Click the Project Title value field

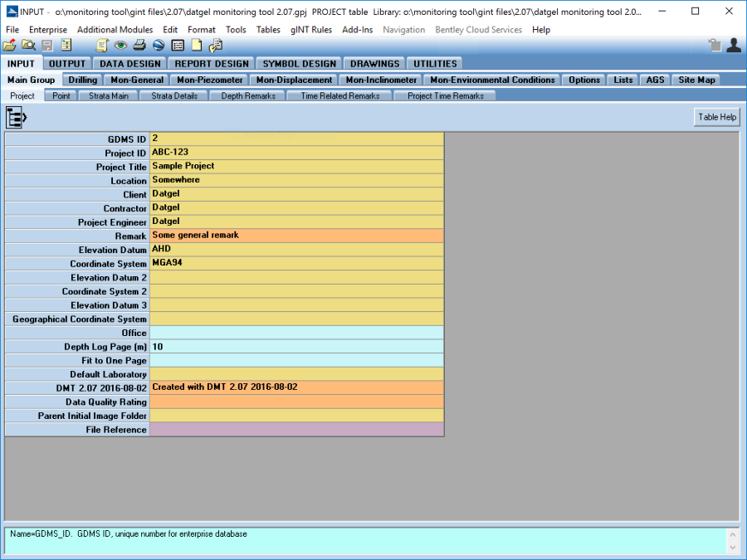click(x=296, y=167)
